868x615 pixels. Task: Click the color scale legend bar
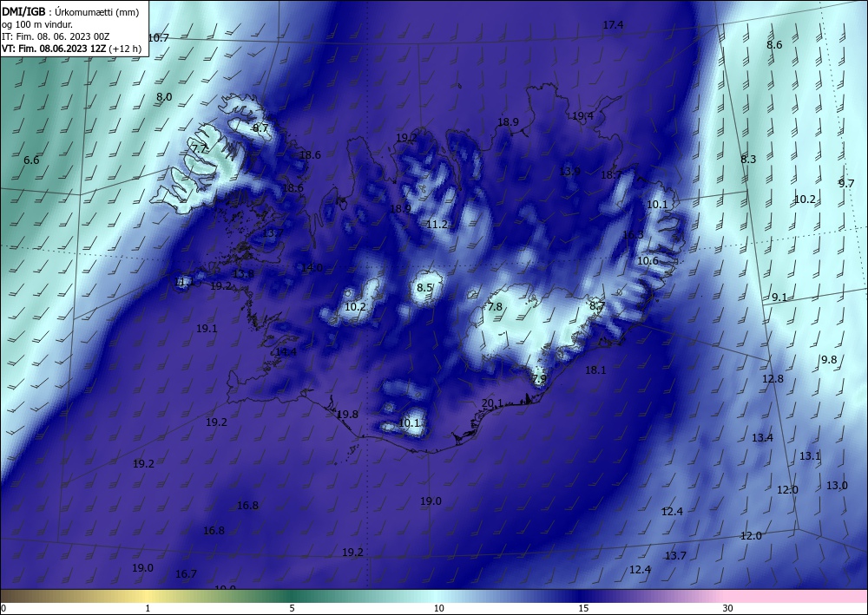click(434, 596)
